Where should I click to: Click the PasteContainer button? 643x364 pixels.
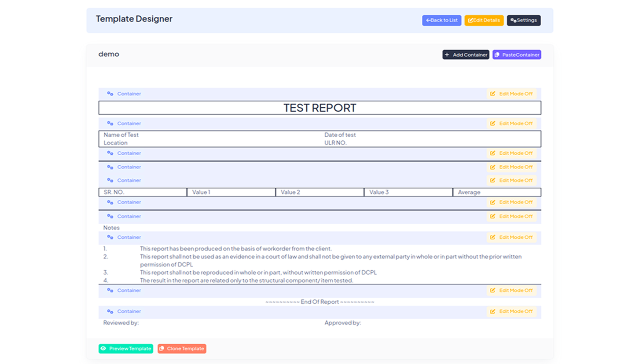pos(517,55)
